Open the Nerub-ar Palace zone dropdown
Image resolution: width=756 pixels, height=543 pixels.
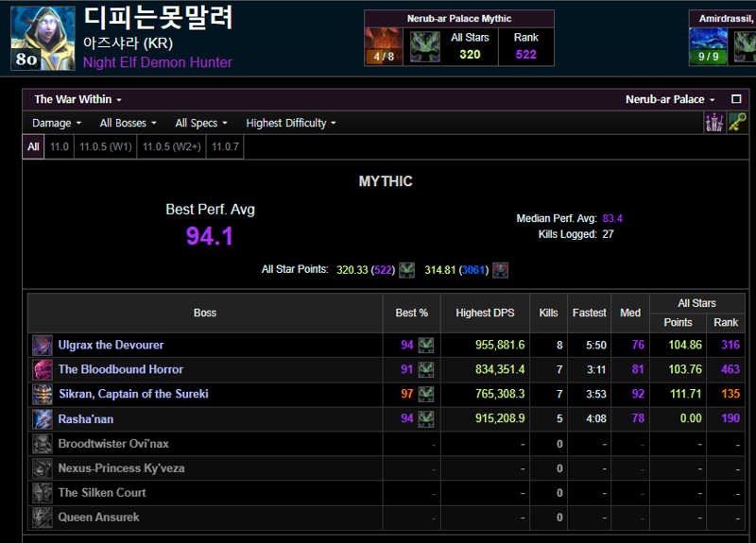(x=670, y=99)
